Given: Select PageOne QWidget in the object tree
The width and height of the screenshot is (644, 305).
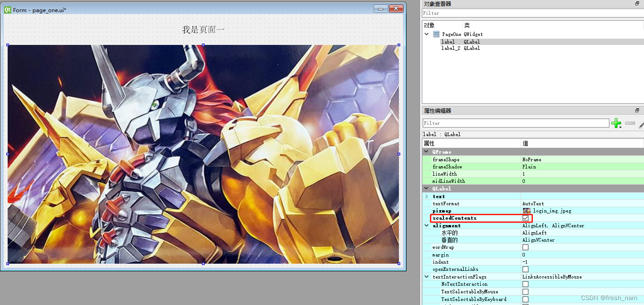Looking at the screenshot, I should 463,34.
